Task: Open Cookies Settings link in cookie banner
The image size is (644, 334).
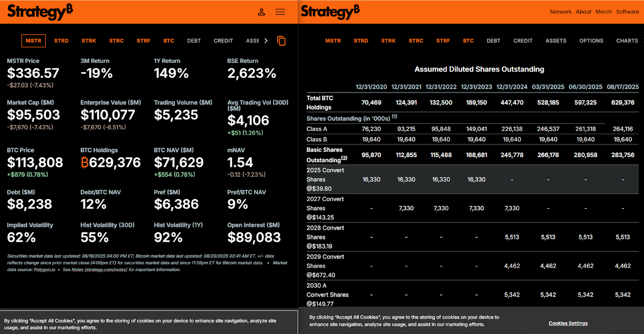Action: click(568, 323)
